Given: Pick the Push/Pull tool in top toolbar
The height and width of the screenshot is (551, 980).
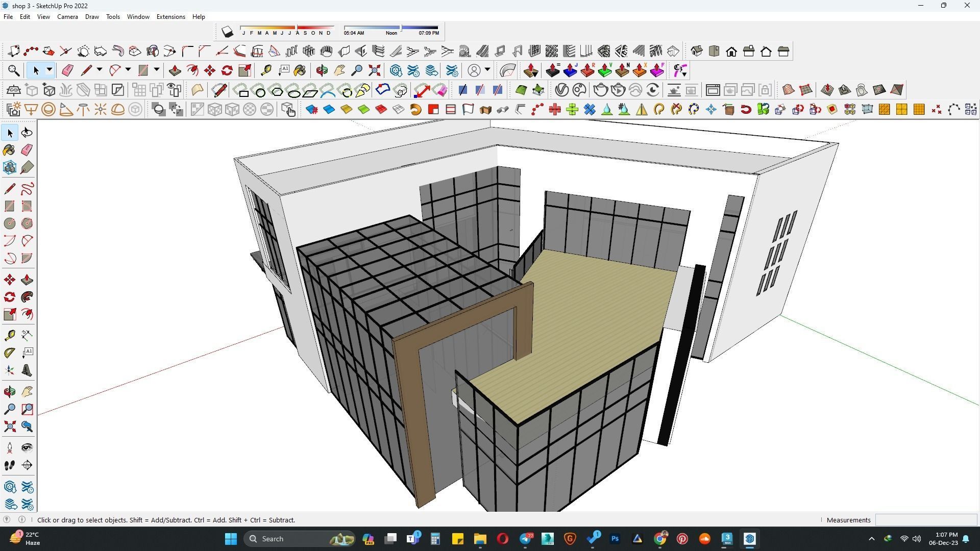Looking at the screenshot, I should click(x=175, y=70).
